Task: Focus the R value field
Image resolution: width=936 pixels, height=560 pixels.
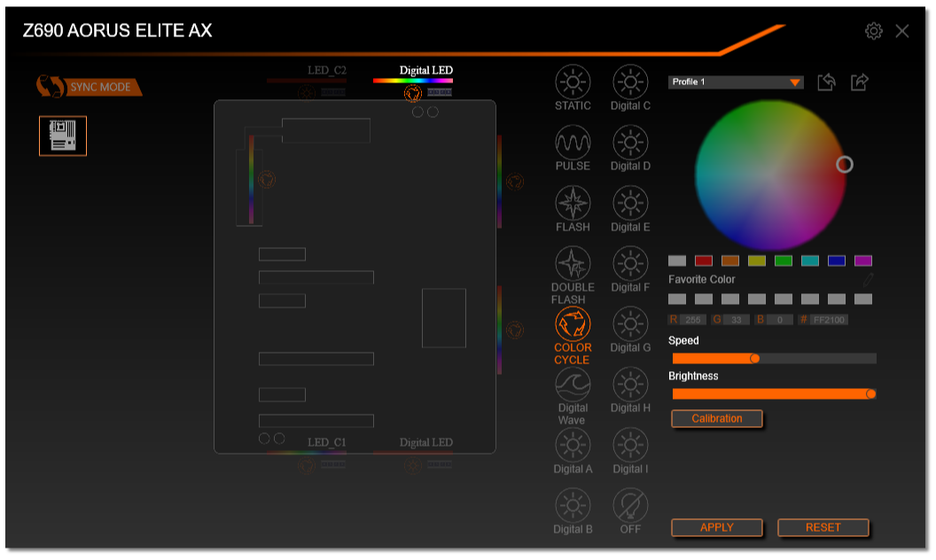Action: click(692, 319)
